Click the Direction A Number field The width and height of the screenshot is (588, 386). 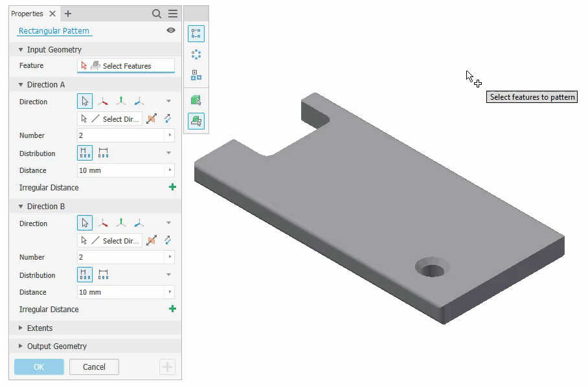120,135
